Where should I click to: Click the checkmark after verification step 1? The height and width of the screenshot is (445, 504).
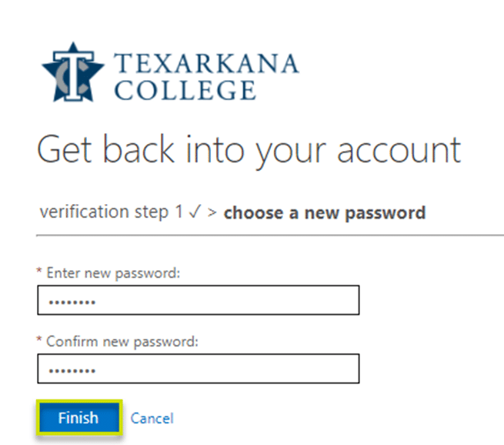coord(195,212)
